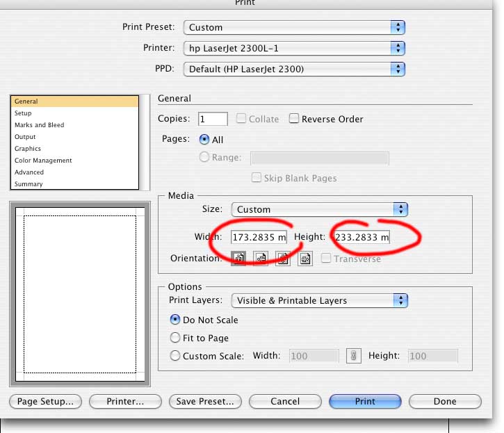504x433 pixels.
Task: Select reverse landscape orientation icon
Action: pyautogui.click(x=305, y=258)
